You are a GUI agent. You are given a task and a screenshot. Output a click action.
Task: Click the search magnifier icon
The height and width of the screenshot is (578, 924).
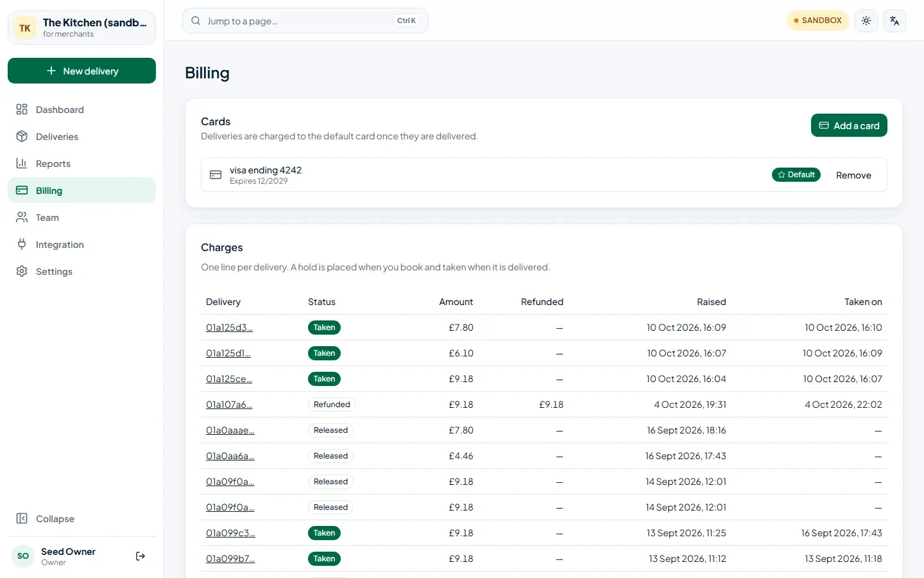[x=196, y=21]
